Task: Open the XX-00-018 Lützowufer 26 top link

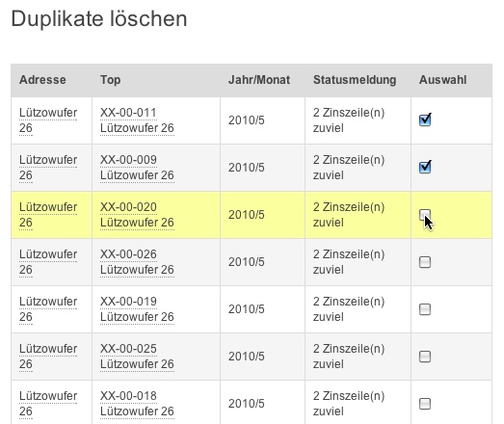Action: (x=137, y=404)
